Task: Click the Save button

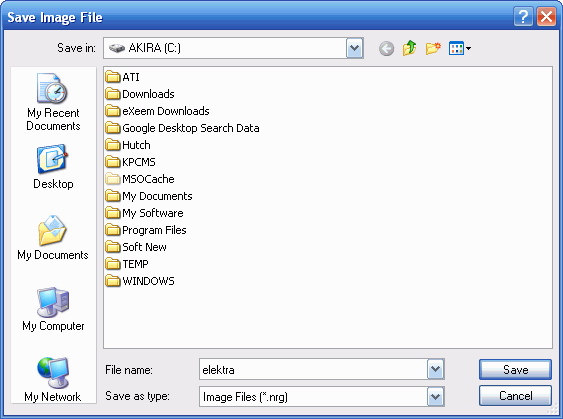Action: [x=515, y=369]
